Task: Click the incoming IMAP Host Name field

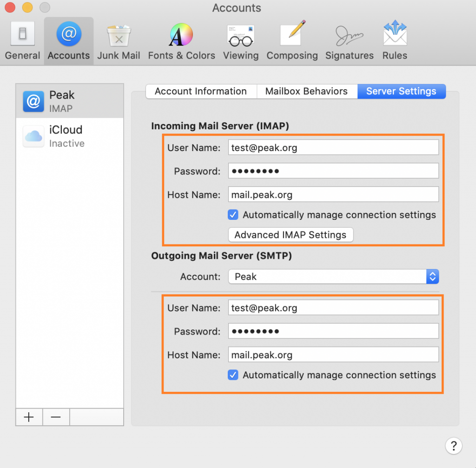Action: 333,195
